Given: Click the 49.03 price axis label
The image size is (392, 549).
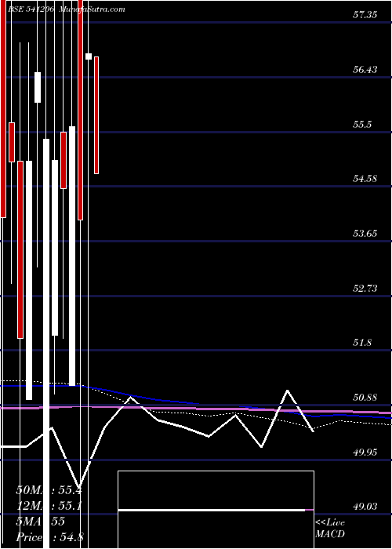Looking at the screenshot, I should point(365,507).
